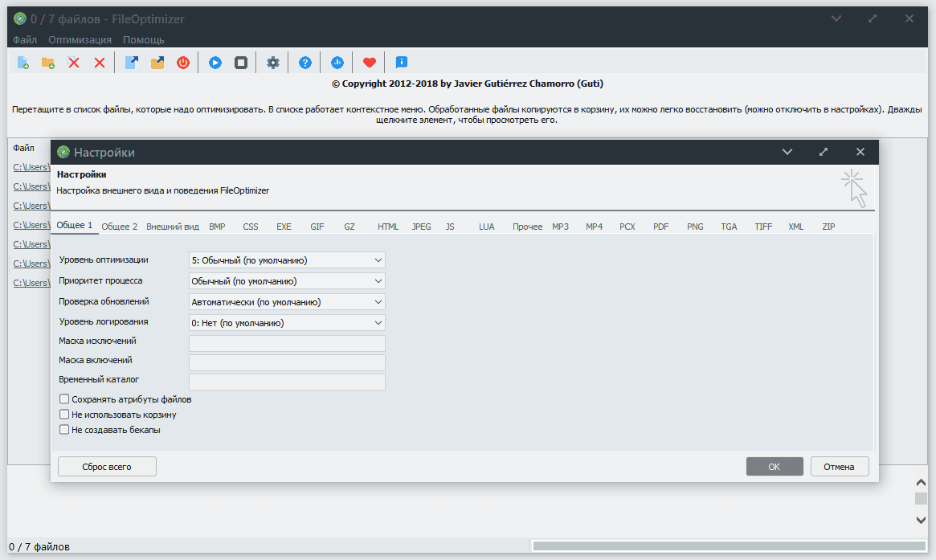Click the Open file arrow icon
This screenshot has height=560, width=936.
131,63
